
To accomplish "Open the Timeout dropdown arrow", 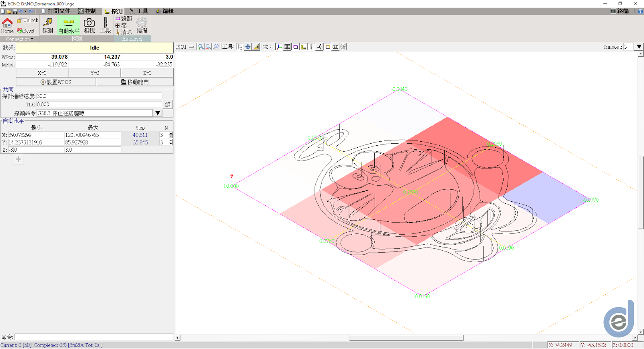I will (x=639, y=47).
